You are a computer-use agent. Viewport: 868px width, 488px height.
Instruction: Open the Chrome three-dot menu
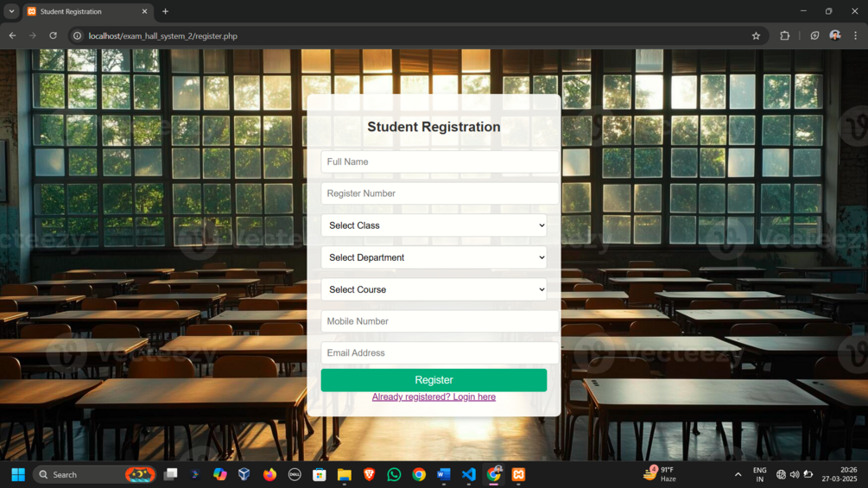coord(855,36)
